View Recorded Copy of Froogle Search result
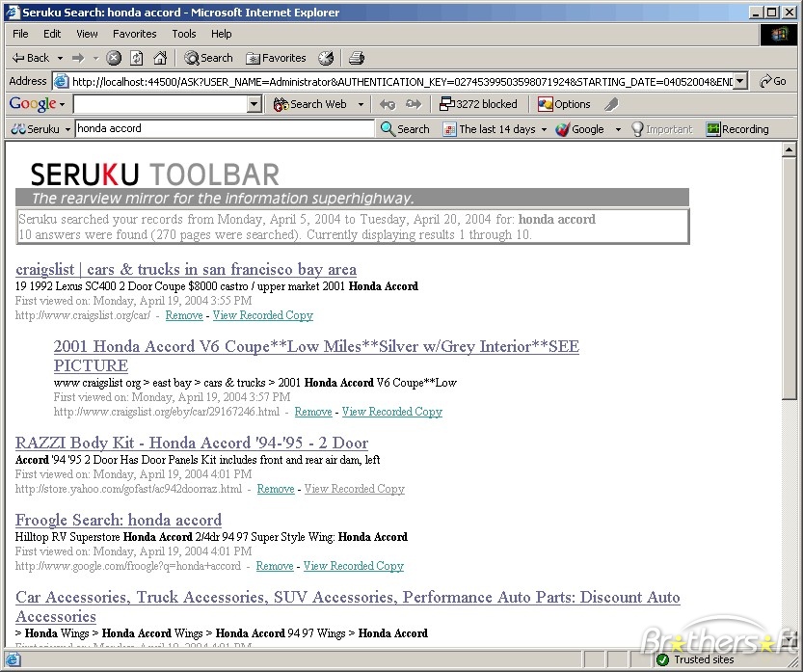This screenshot has height=672, width=803. tap(354, 566)
